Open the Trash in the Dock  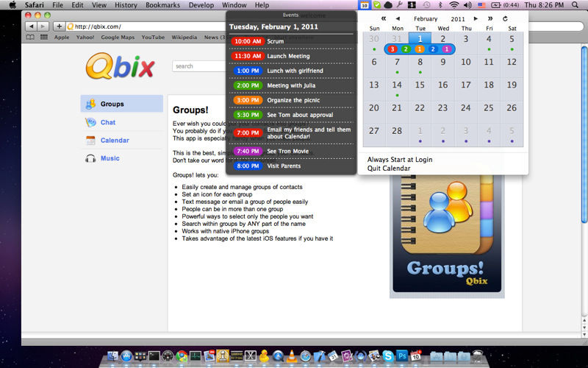[x=477, y=355]
